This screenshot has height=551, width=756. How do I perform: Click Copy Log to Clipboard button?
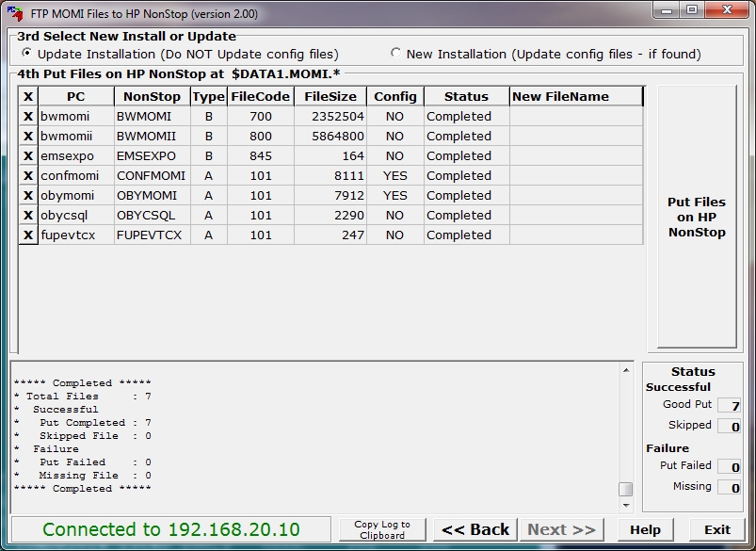382,529
